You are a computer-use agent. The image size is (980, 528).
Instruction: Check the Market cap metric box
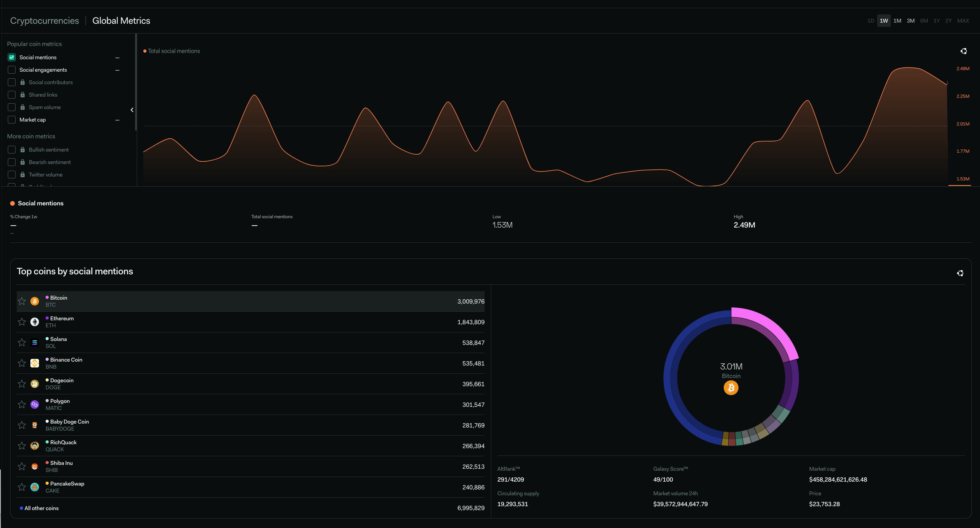[12, 120]
